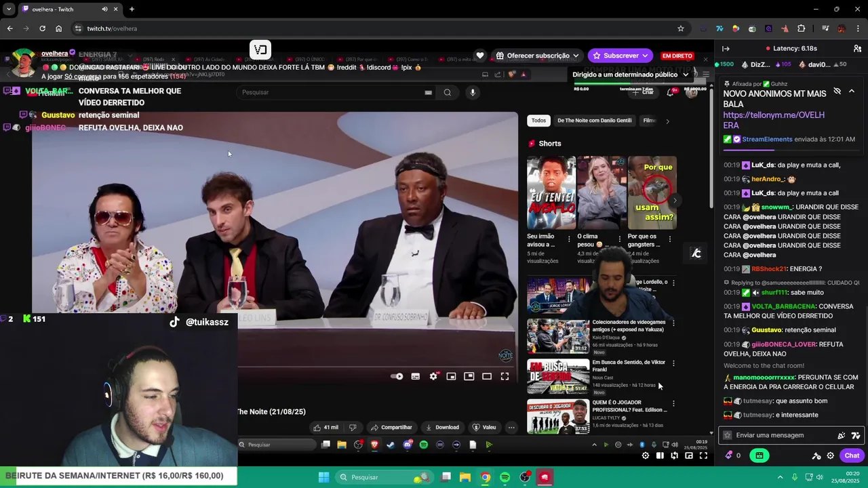Click the Valeu thanks button
This screenshot has width=868, height=488.
point(484,428)
